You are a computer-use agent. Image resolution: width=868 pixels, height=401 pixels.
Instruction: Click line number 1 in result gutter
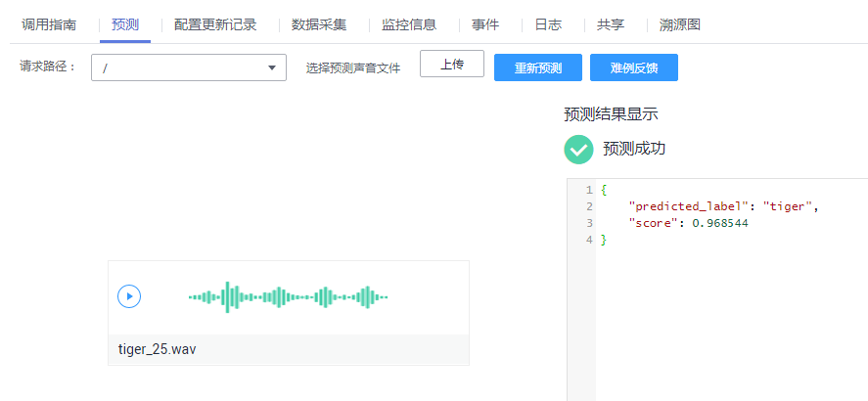[x=589, y=190]
